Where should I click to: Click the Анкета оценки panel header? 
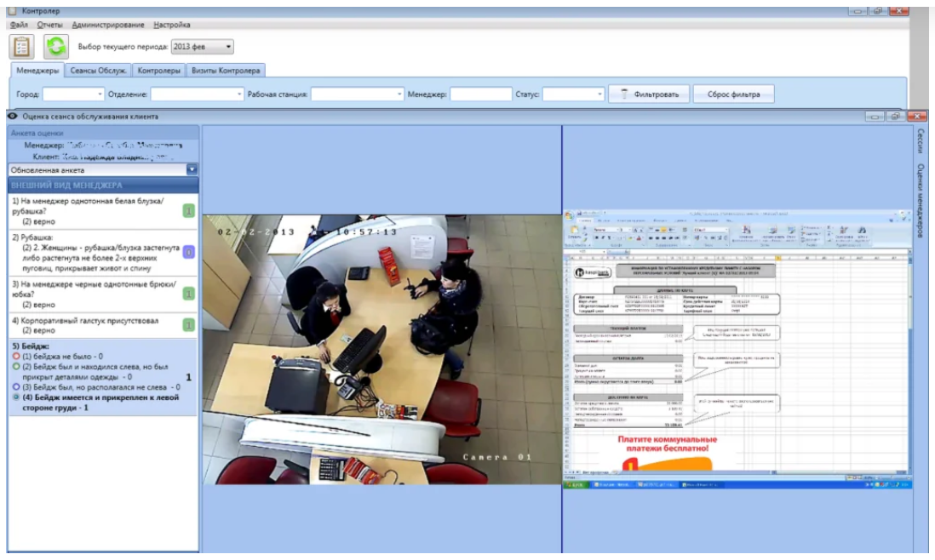coord(102,133)
